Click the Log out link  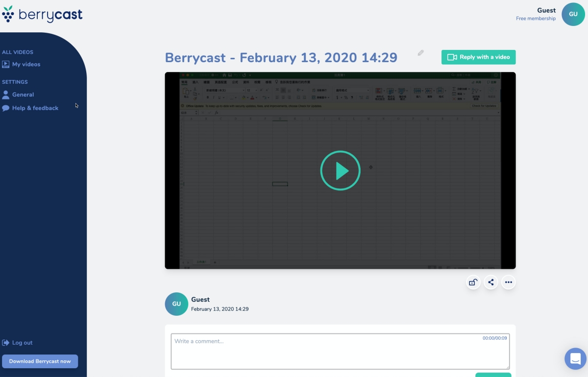click(x=18, y=343)
